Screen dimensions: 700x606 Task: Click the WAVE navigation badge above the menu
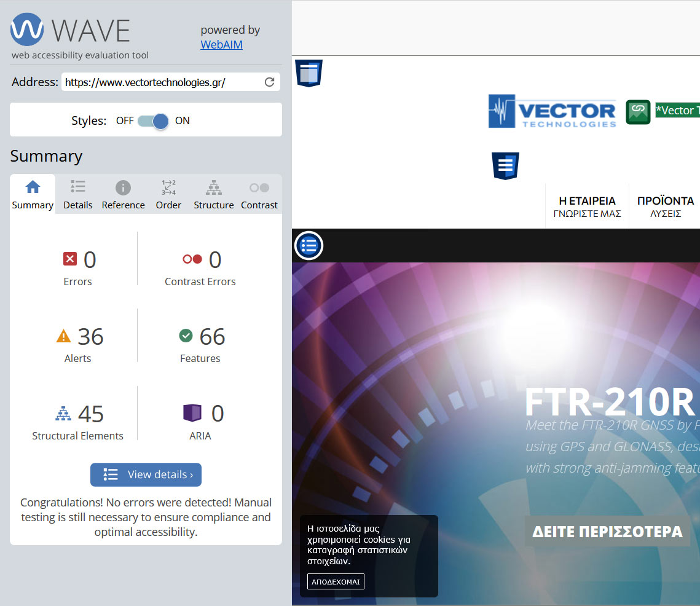point(505,166)
